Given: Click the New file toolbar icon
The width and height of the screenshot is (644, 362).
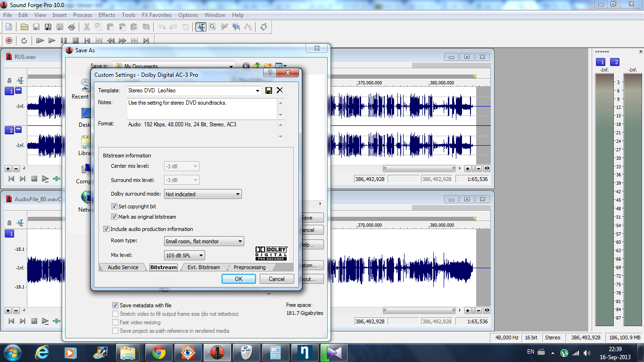Looking at the screenshot, I should pos(8,27).
